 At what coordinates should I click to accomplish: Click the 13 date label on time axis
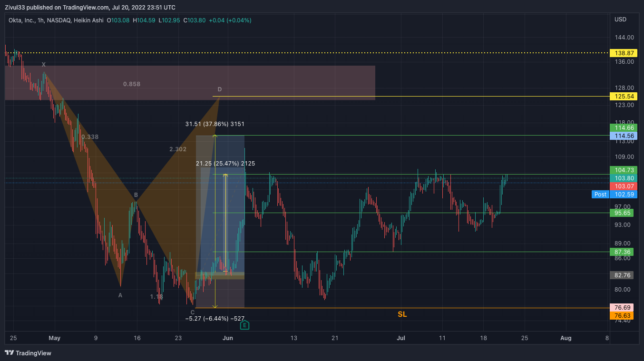click(294, 338)
